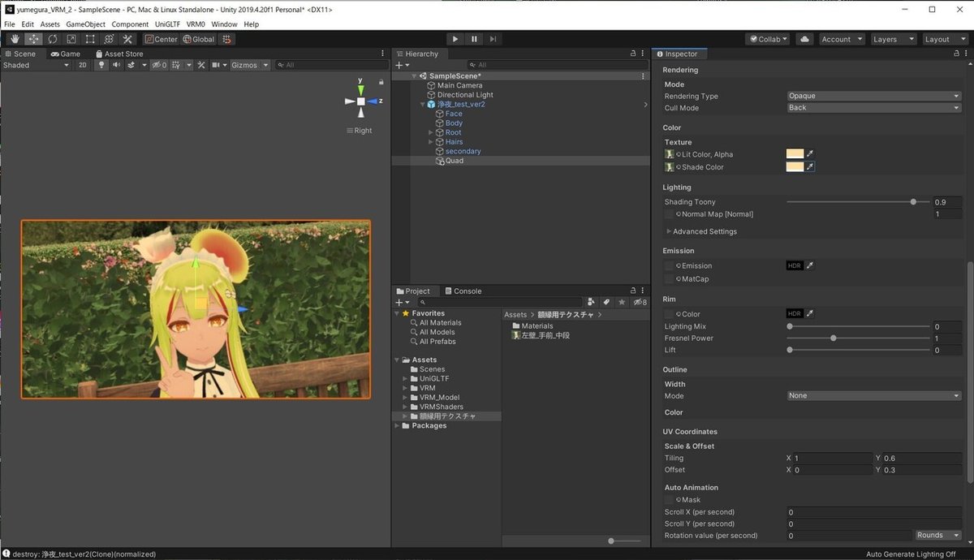Click the orientation gizmo center cube
974x560 pixels.
click(361, 101)
